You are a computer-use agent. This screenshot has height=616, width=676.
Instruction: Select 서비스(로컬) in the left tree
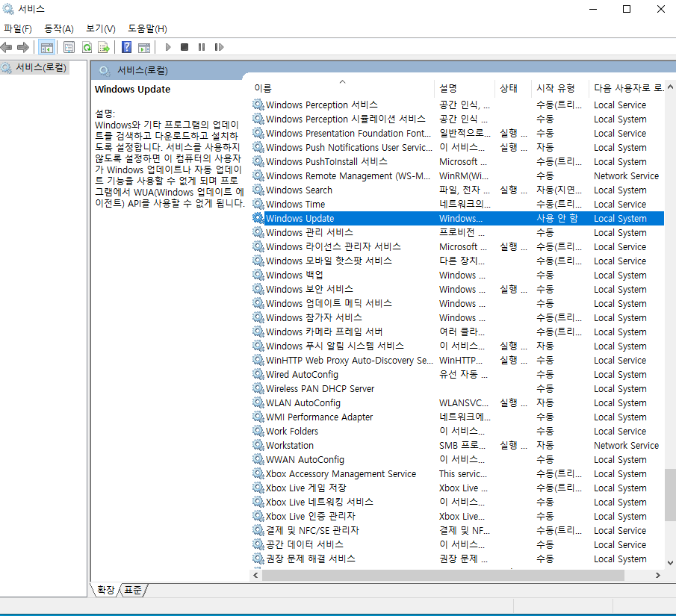tap(41, 68)
